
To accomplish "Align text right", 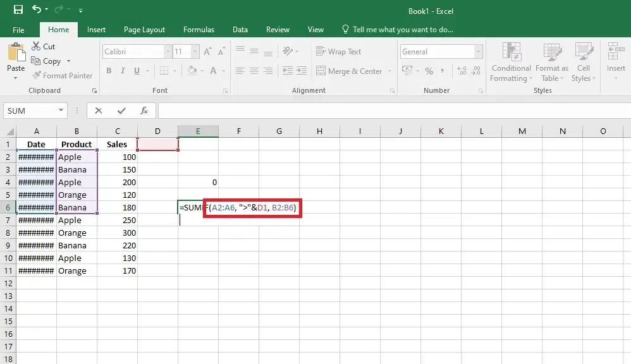I will coord(268,71).
